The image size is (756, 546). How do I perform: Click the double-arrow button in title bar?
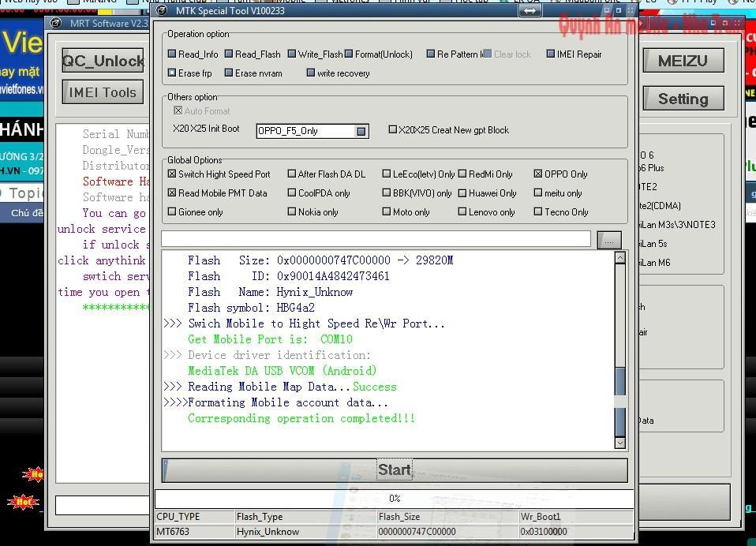(x=530, y=10)
